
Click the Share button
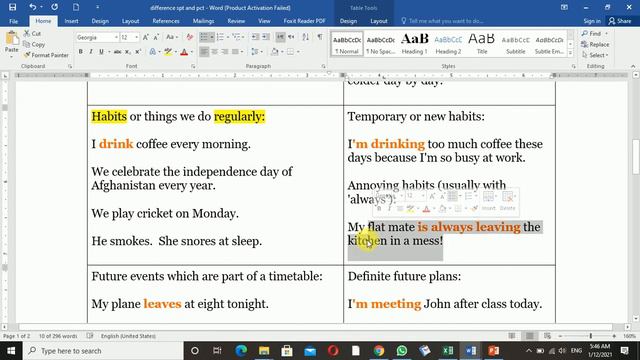pyautogui.click(x=620, y=21)
